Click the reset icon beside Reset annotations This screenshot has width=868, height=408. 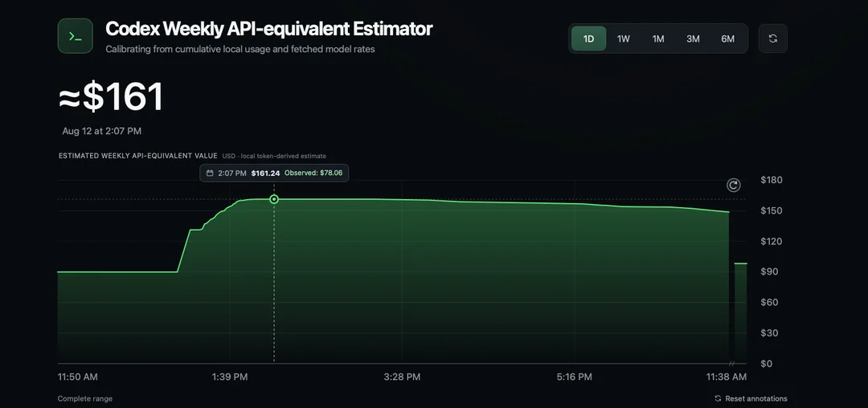(718, 398)
